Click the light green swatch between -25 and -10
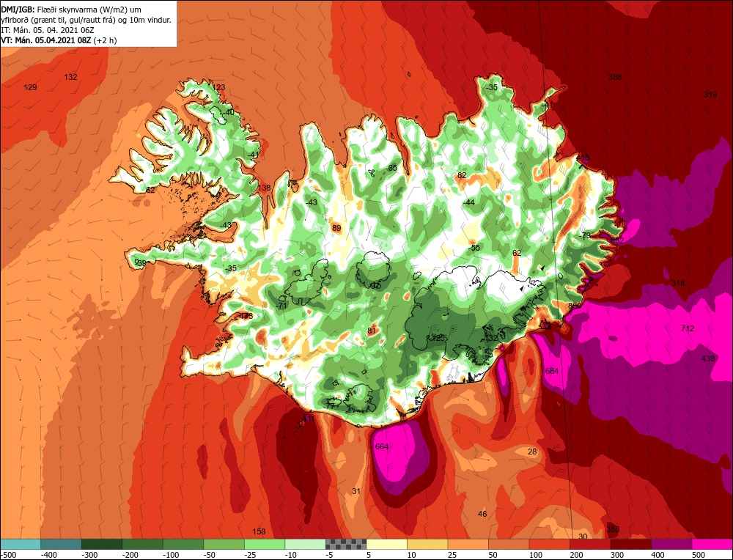Image resolution: width=733 pixels, height=560 pixels. click(265, 544)
